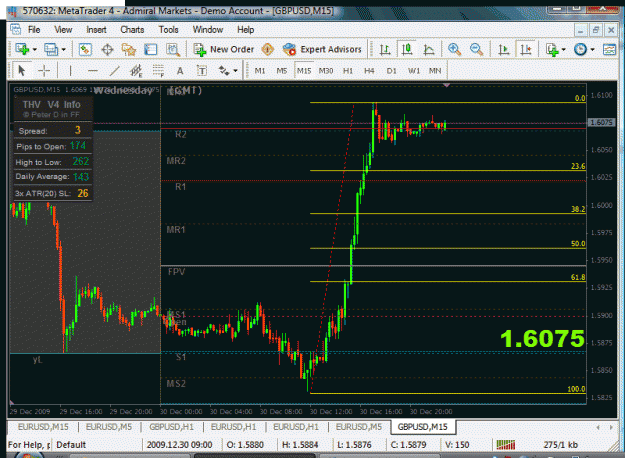Select the text label tool
This screenshot has width=625, height=458.
tap(202, 71)
